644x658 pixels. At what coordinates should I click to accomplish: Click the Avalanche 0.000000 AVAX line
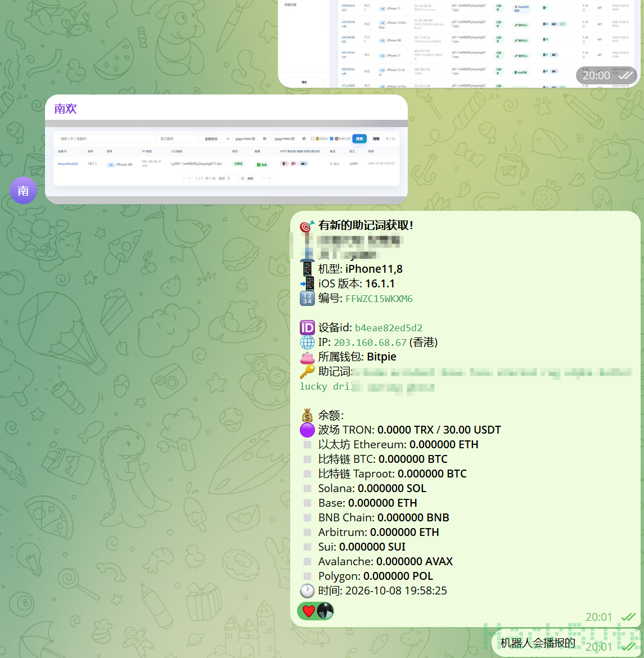point(385,561)
